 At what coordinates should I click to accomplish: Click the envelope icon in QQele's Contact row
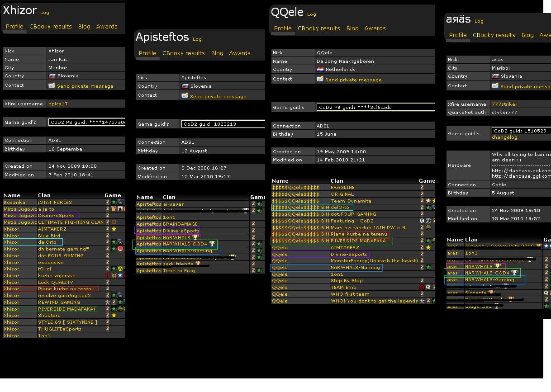click(x=320, y=79)
